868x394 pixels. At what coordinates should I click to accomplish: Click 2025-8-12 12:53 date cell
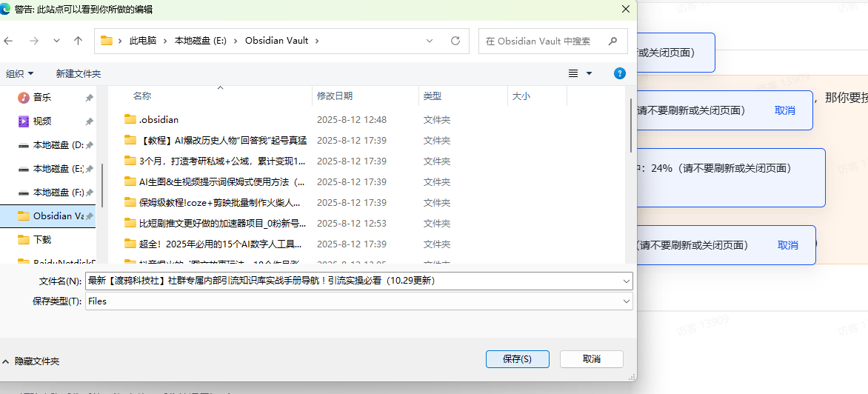click(x=352, y=223)
